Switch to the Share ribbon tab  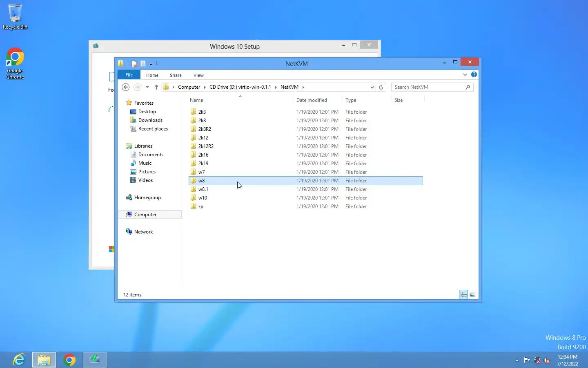coord(176,75)
